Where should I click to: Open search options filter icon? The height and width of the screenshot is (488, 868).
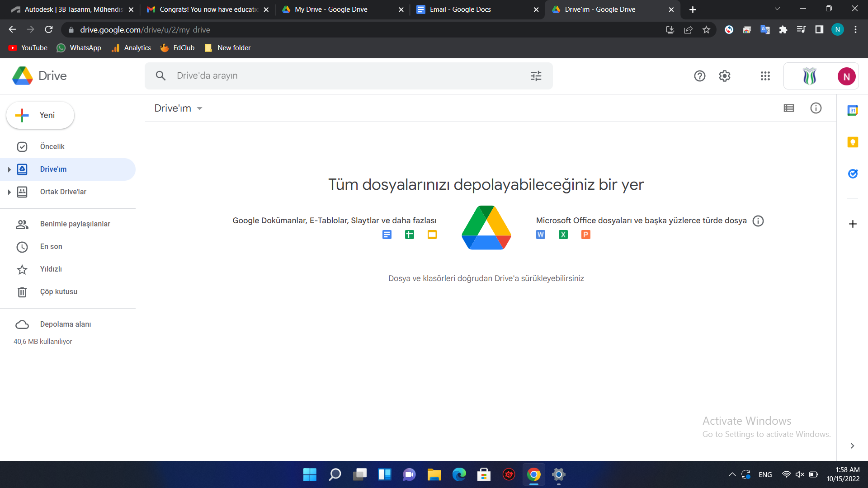click(536, 76)
